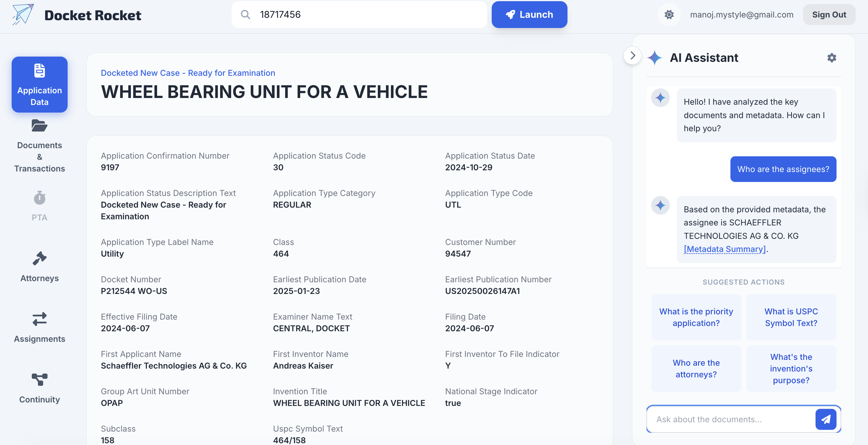Viewport: 868px width, 445px height.
Task: Ask 'Who are the attorneys?' suggested action
Action: (x=696, y=369)
